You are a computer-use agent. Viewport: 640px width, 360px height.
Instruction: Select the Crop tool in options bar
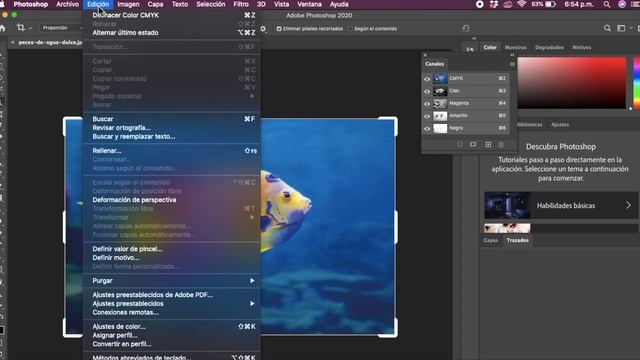tap(20, 28)
